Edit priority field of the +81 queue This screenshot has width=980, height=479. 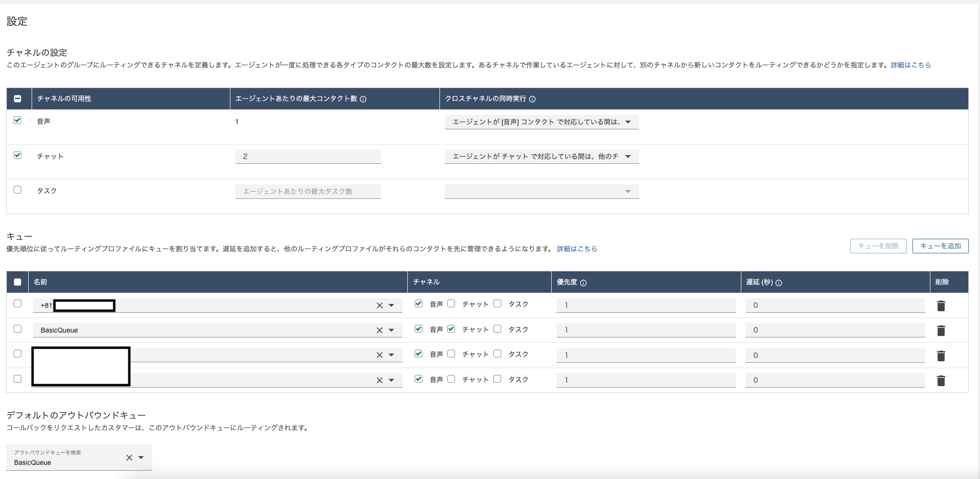(x=646, y=305)
